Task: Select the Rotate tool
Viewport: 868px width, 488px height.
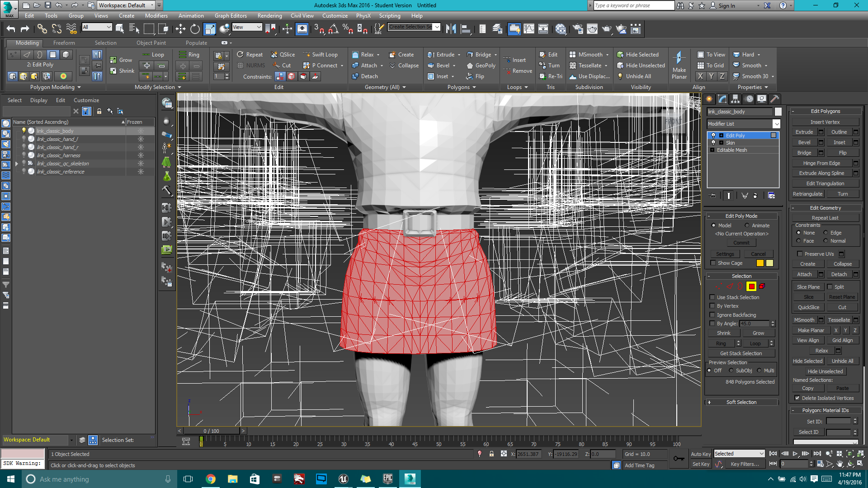Action: (x=194, y=28)
